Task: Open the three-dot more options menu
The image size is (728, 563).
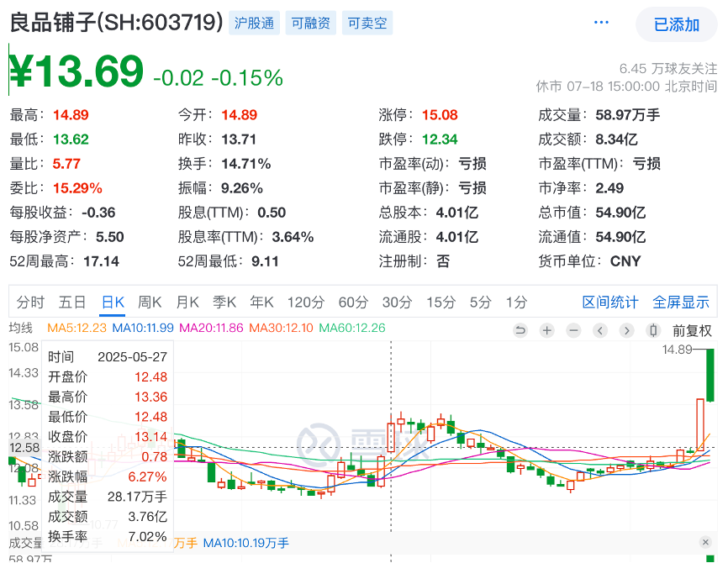Action: coord(601,23)
